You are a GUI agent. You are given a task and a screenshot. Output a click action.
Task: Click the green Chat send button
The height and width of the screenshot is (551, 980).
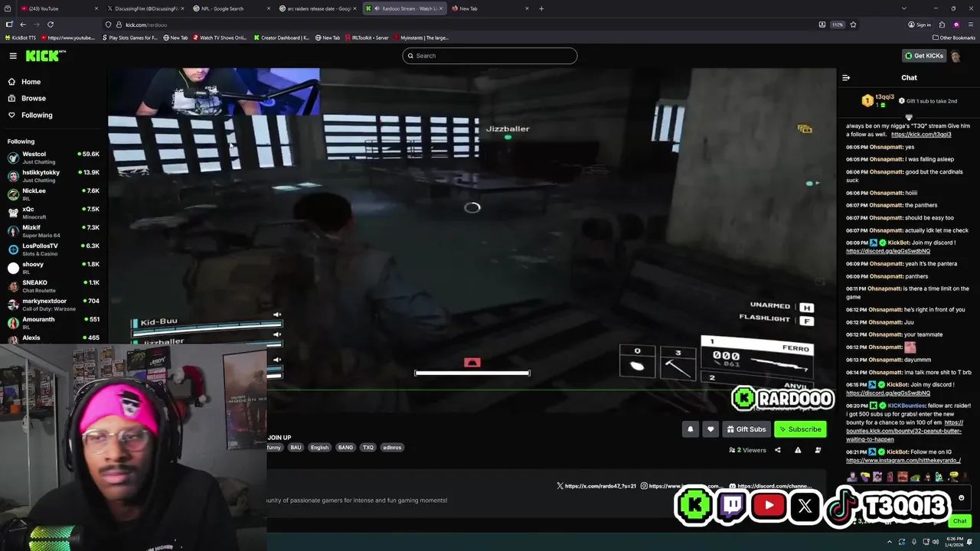pos(959,521)
